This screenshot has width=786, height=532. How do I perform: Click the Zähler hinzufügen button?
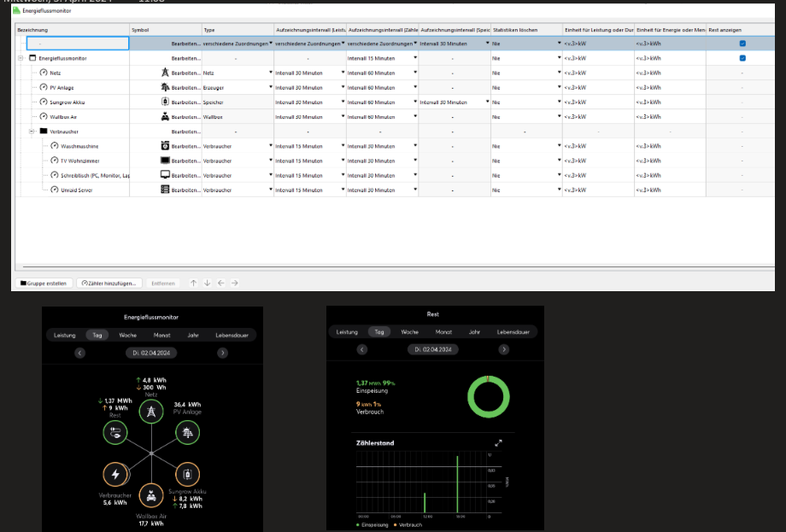[109, 283]
